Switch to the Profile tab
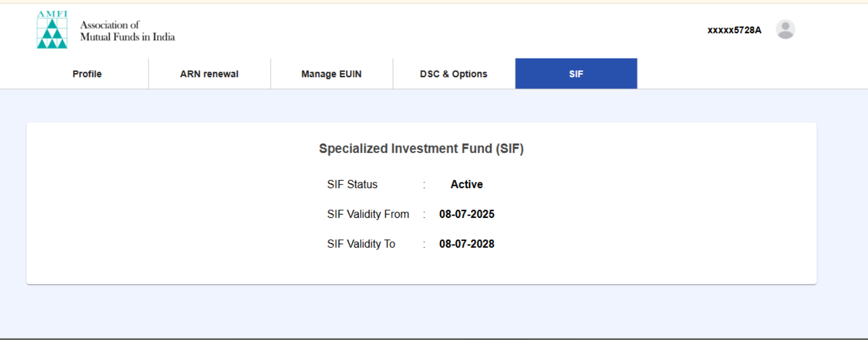868x340 pixels. [x=87, y=74]
